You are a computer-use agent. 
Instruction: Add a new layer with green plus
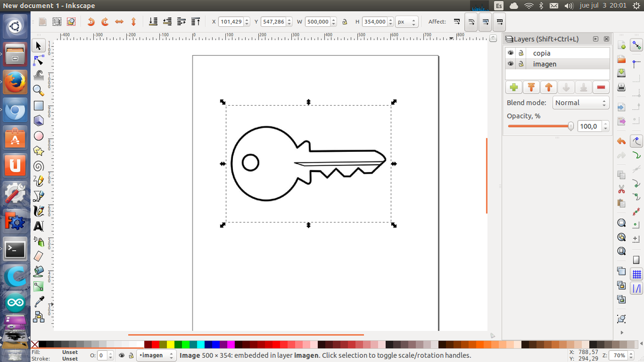(x=514, y=87)
